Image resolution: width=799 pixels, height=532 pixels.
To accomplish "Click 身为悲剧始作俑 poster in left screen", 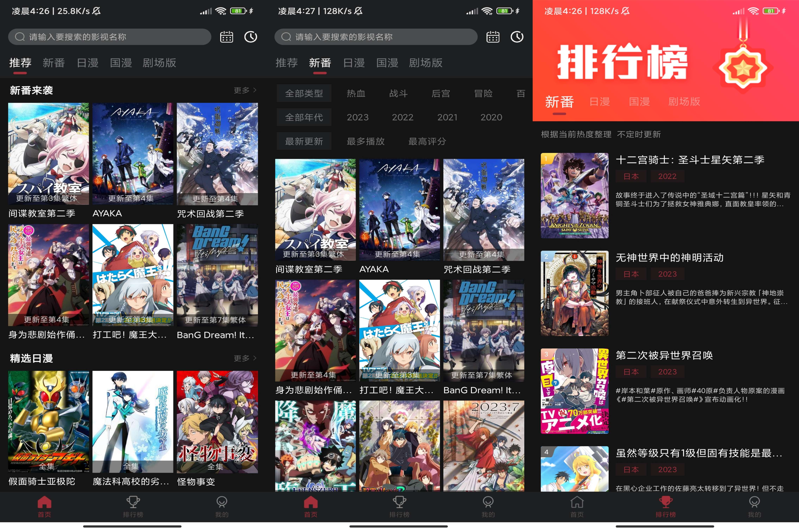I will (49, 275).
